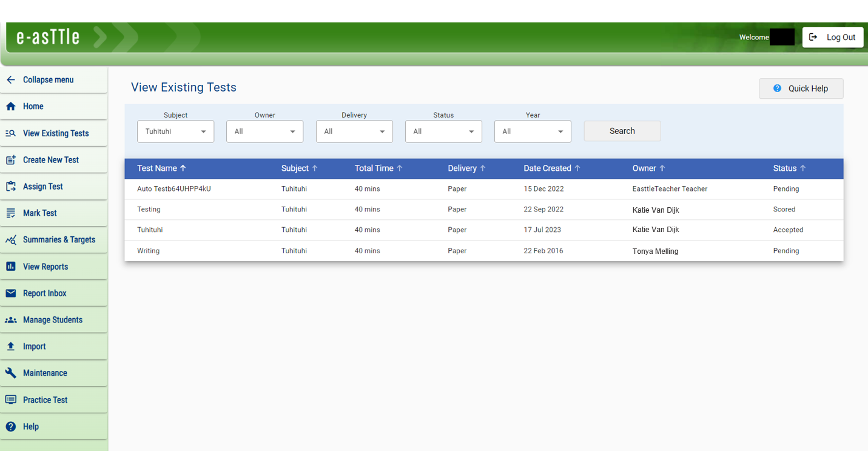Click the Collapse menu arrow icon

pos(10,80)
